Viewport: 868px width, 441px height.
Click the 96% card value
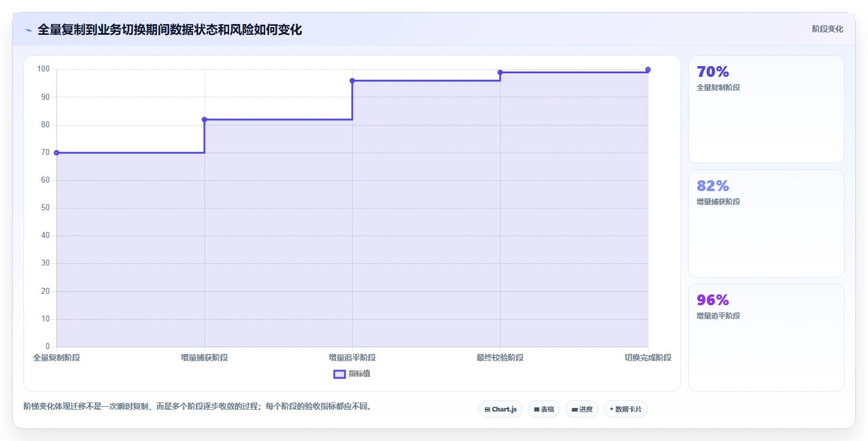713,300
